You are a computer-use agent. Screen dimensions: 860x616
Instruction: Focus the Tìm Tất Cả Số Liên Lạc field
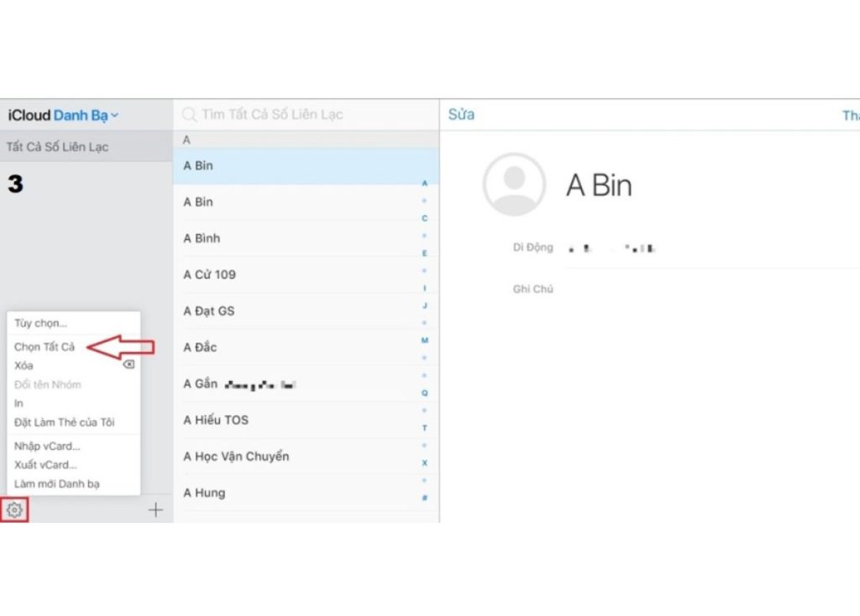click(306, 114)
